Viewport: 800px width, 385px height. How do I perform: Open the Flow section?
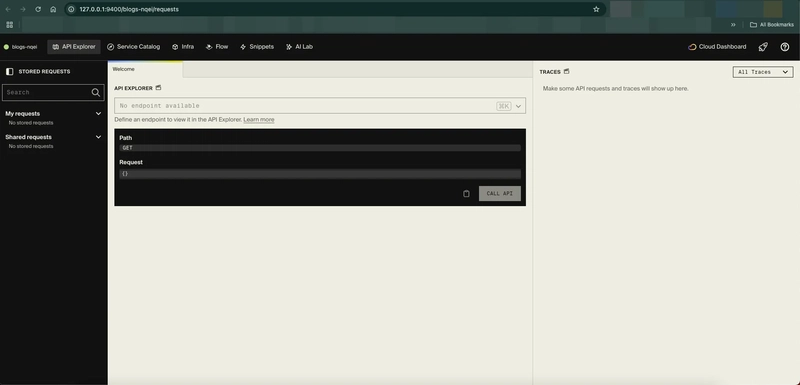point(217,47)
